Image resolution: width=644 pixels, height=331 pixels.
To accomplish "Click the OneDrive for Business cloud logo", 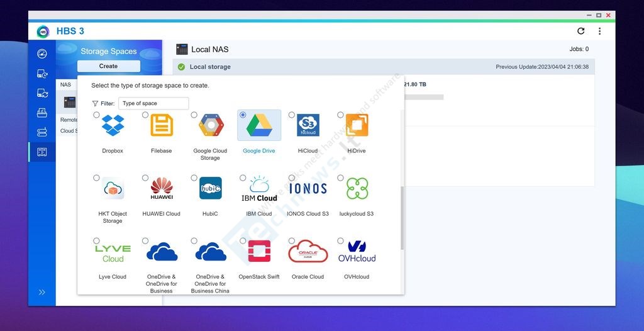I will [x=162, y=251].
